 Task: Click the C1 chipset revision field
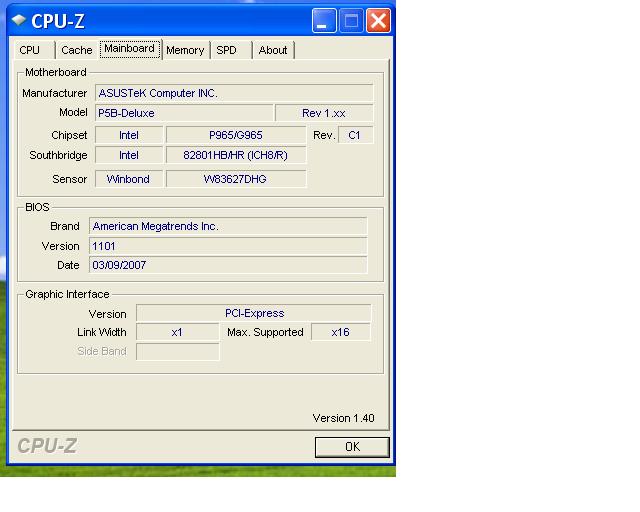point(356,135)
